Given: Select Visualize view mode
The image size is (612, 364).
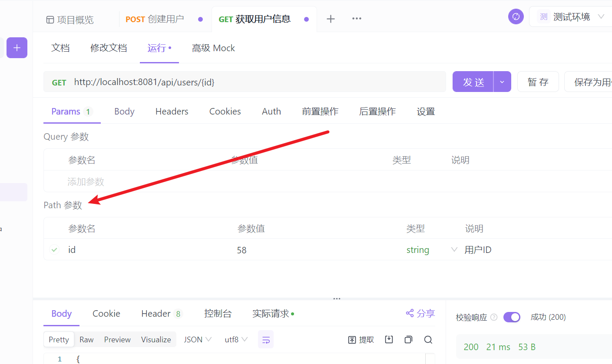Looking at the screenshot, I should coord(156,339).
